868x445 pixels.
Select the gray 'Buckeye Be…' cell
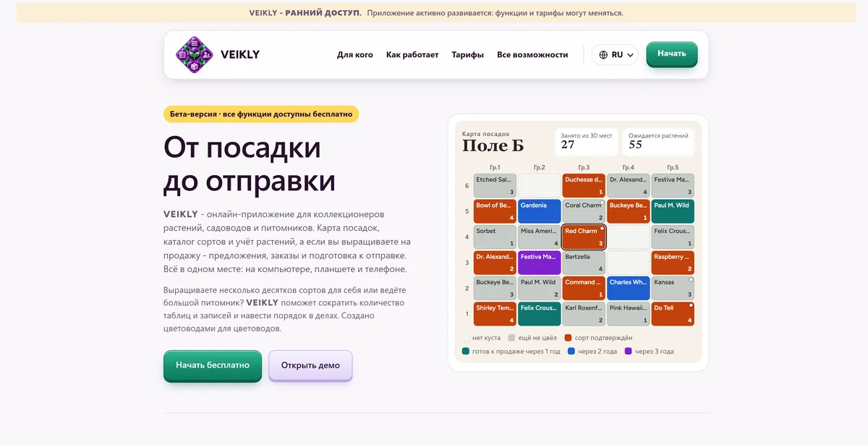pos(495,288)
